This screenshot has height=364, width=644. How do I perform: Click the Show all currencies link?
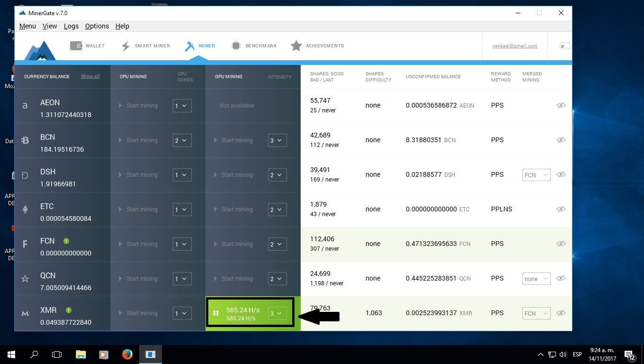[90, 76]
